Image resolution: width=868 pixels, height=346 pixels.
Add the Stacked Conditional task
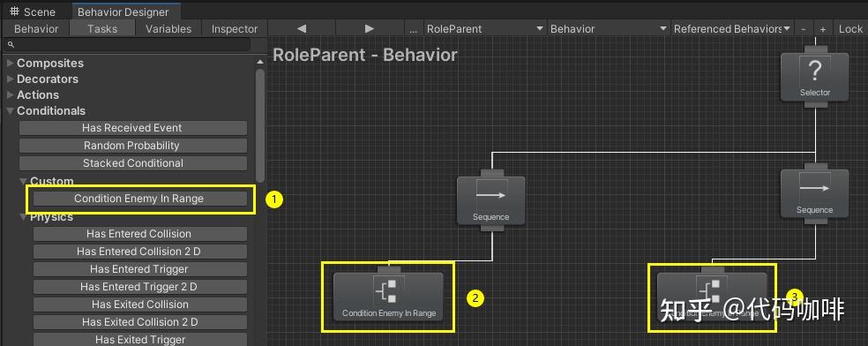[133, 163]
